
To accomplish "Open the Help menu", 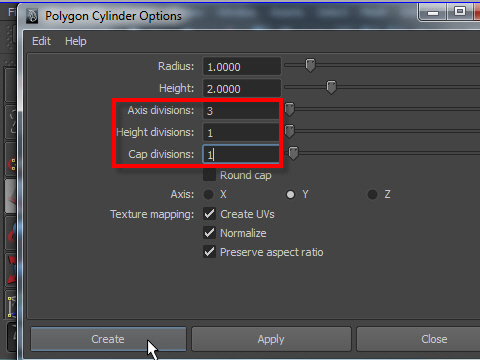I will [x=76, y=41].
